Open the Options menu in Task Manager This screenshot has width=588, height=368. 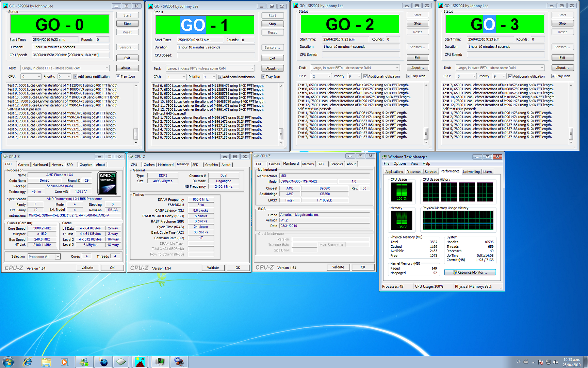[x=400, y=164]
